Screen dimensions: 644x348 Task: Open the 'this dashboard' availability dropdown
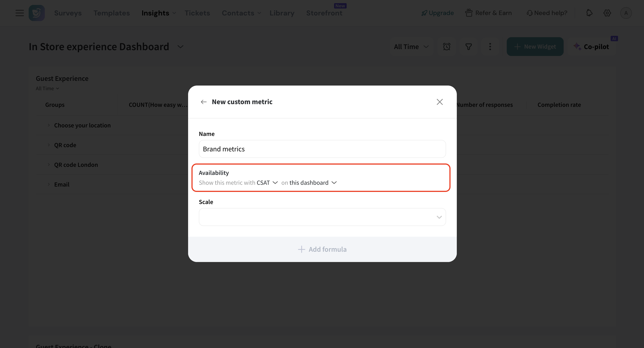[313, 183]
